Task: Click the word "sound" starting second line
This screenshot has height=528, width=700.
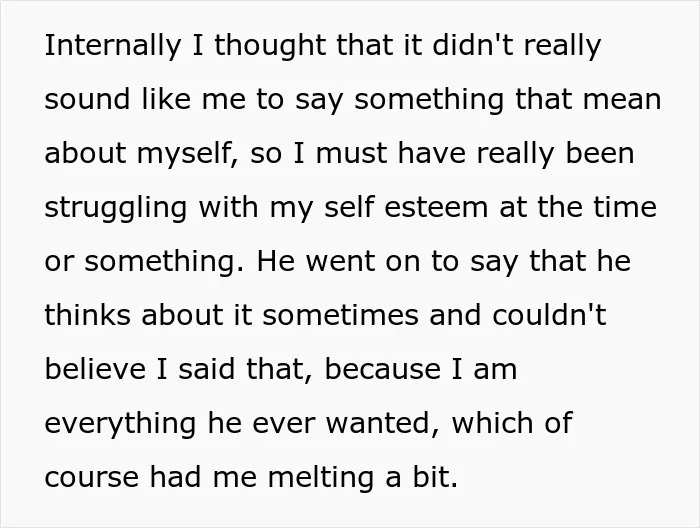Action: point(87,99)
